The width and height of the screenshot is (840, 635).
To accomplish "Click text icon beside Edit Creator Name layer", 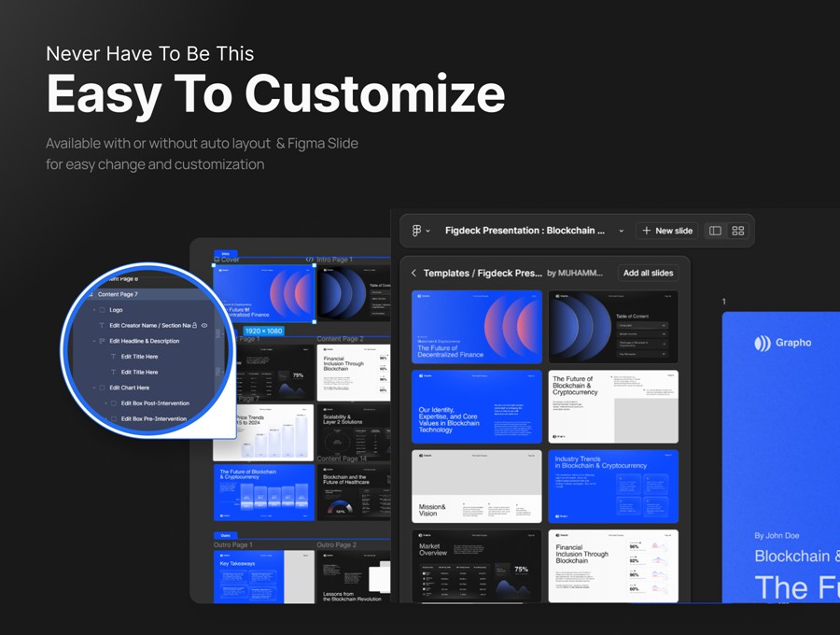I will click(x=102, y=325).
